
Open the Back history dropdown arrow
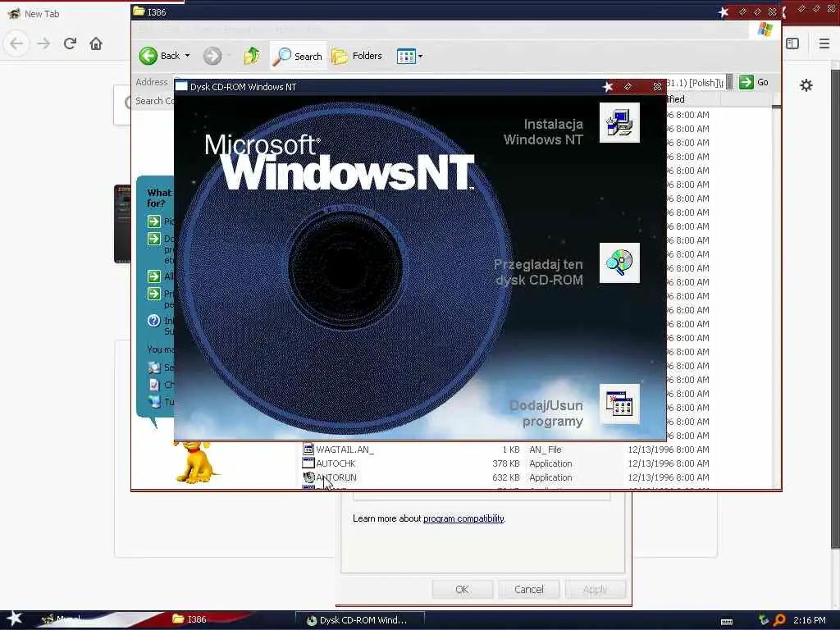coord(188,56)
